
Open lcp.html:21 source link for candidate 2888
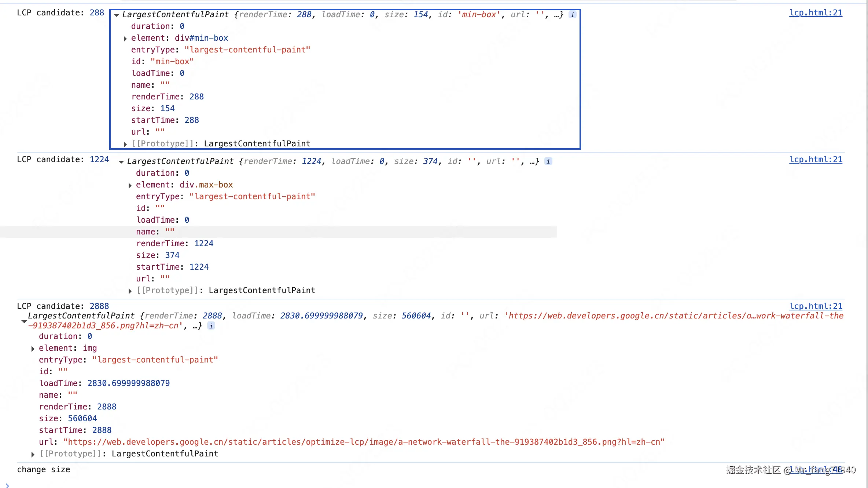tap(816, 306)
